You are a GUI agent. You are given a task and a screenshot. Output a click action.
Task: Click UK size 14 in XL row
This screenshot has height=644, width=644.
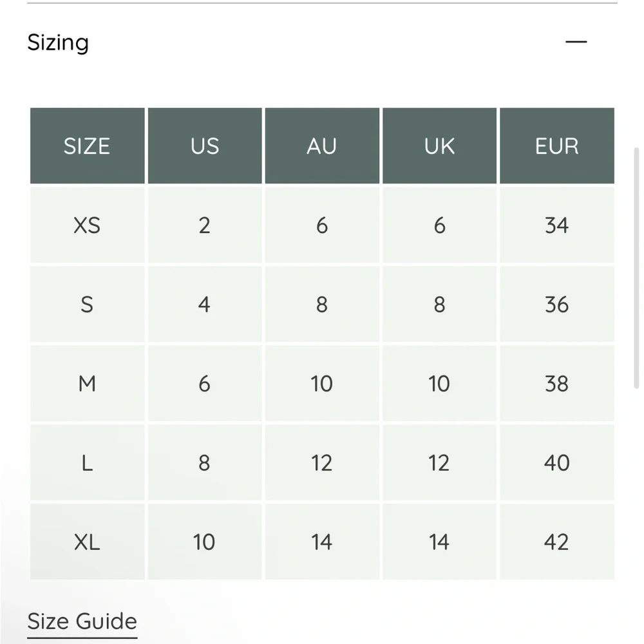click(x=439, y=542)
